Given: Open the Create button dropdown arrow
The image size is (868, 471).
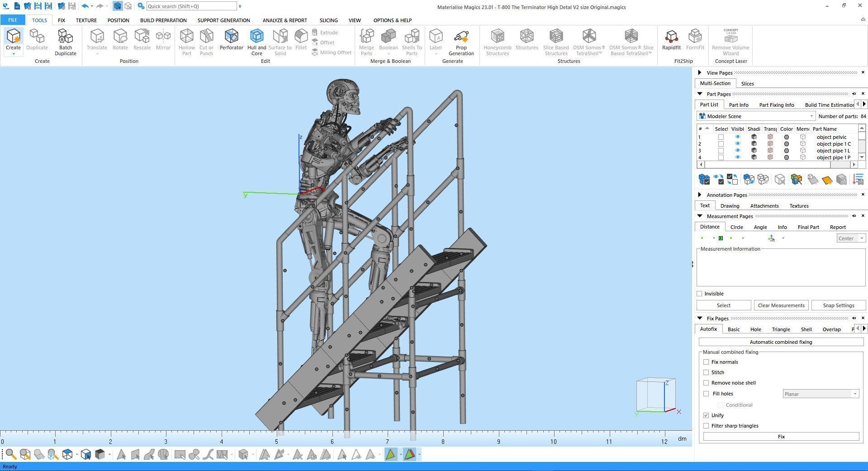Looking at the screenshot, I should click(x=13, y=54).
